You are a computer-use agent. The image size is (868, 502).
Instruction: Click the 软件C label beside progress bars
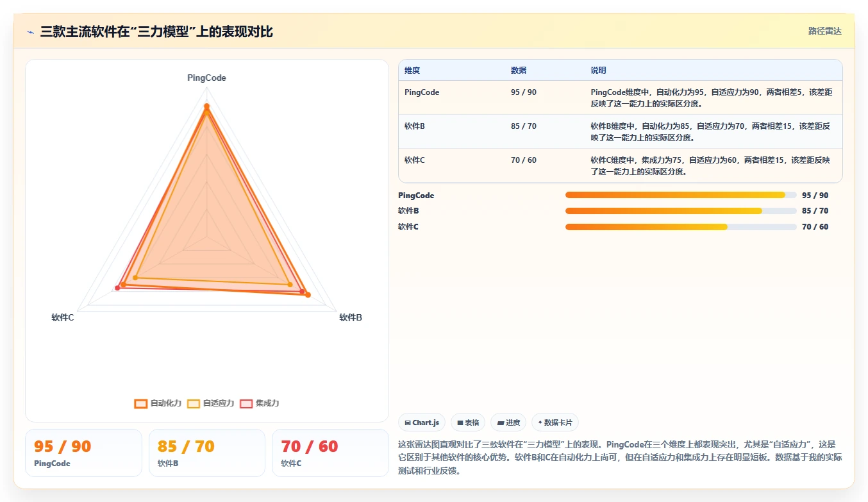pos(408,227)
